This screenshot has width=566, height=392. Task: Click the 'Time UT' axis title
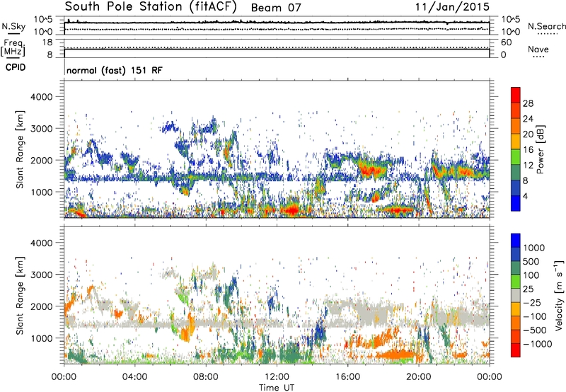(x=277, y=388)
